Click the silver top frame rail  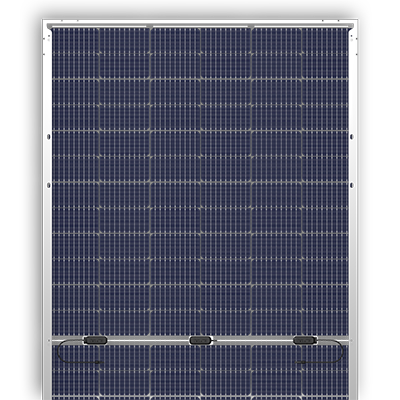[200, 26]
